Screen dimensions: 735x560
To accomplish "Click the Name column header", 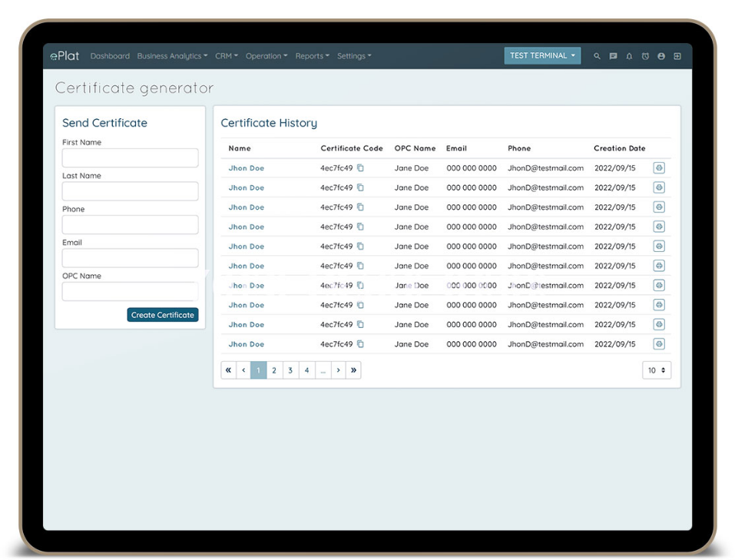I will point(240,148).
